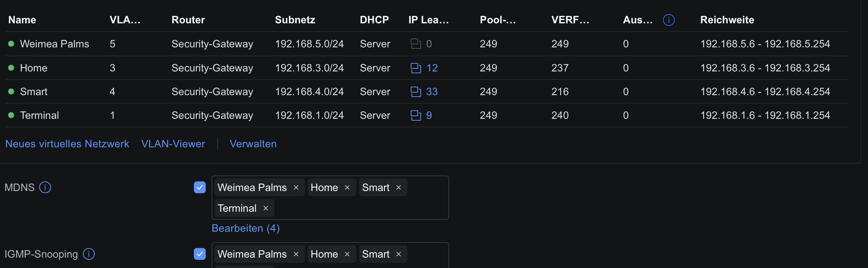Click Bearbeiten (4) under MDNS

(246, 228)
